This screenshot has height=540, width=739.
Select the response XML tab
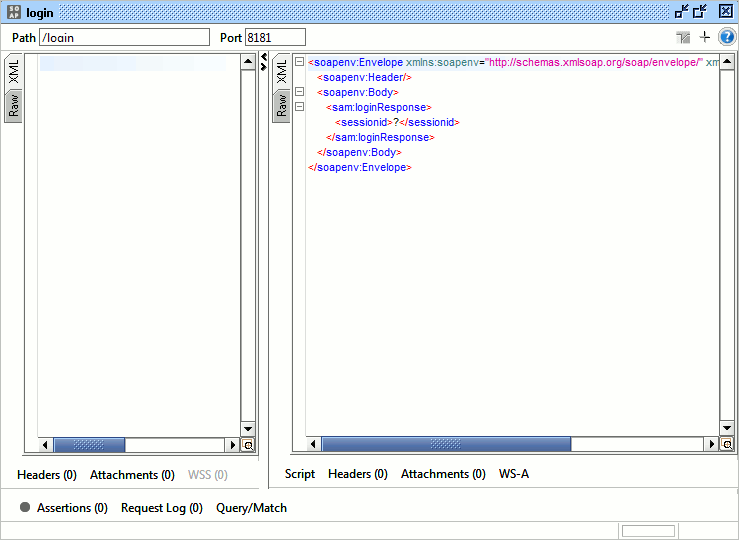[x=281, y=71]
